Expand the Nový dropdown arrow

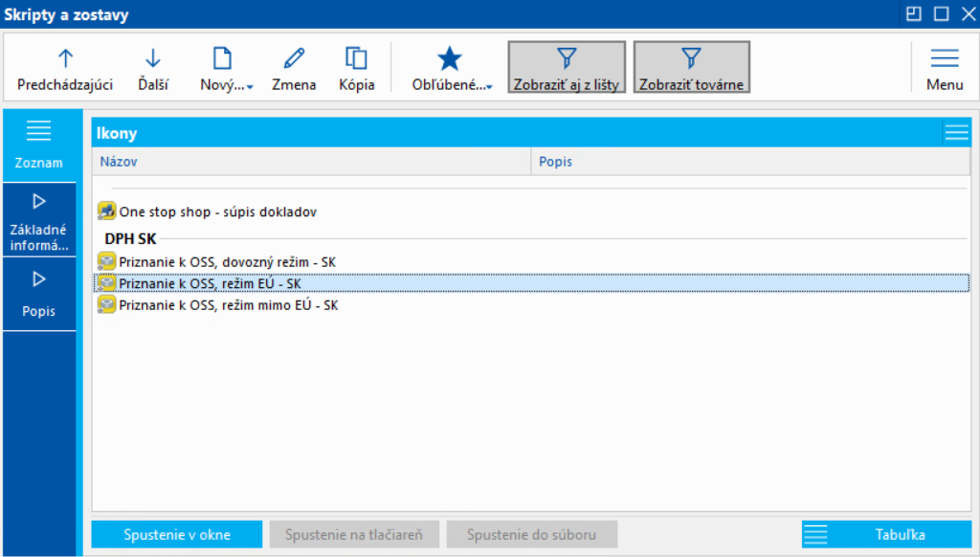pyautogui.click(x=250, y=87)
